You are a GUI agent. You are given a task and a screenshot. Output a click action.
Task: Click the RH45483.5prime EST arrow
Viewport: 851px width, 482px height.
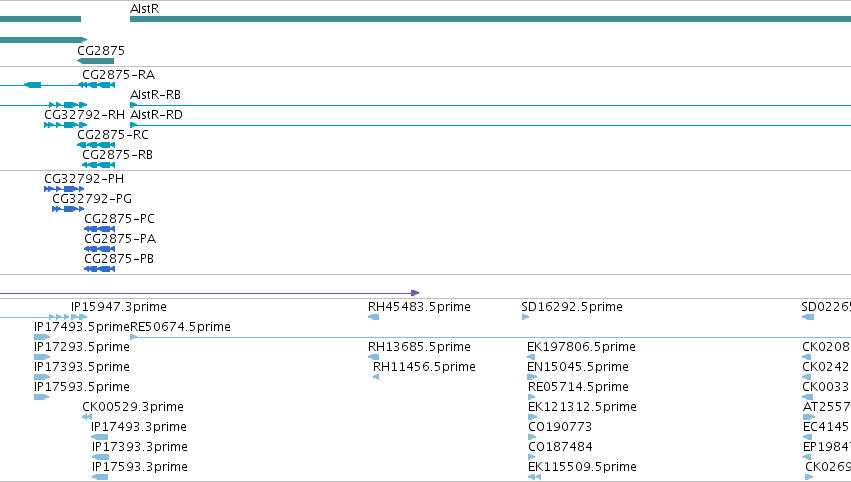tap(373, 317)
